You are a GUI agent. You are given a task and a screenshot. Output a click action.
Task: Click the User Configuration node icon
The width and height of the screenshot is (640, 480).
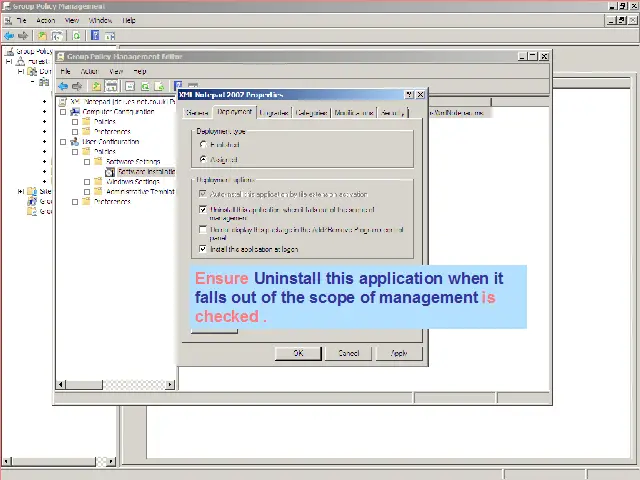pyautogui.click(x=75, y=142)
